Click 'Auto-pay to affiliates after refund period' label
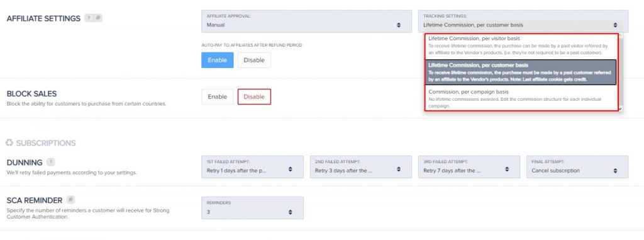 [252, 45]
